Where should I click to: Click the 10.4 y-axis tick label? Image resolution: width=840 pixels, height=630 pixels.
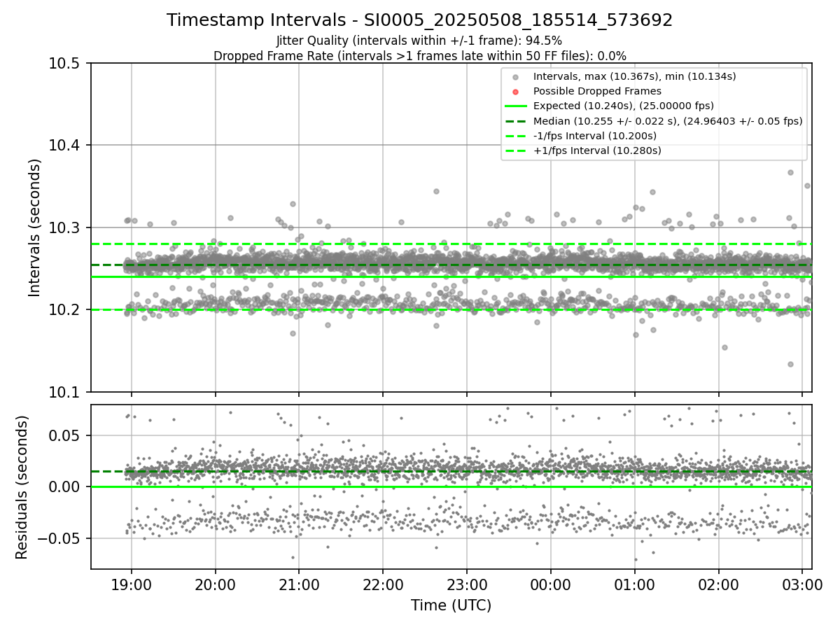pyautogui.click(x=65, y=145)
